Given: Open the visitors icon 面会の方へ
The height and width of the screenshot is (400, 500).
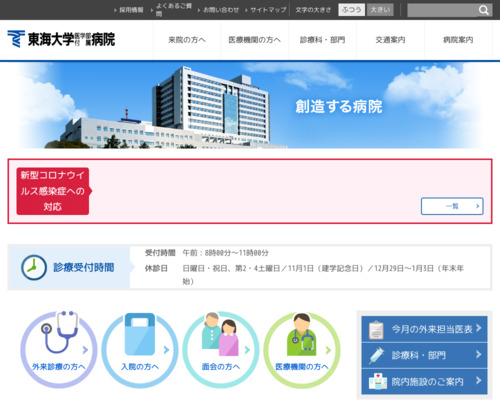Looking at the screenshot, I should (221, 350).
